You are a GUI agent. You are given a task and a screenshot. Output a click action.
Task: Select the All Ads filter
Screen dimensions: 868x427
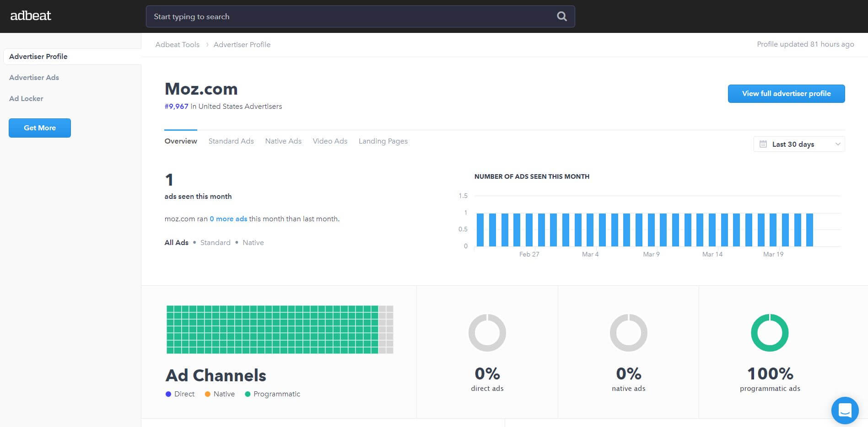[176, 243]
